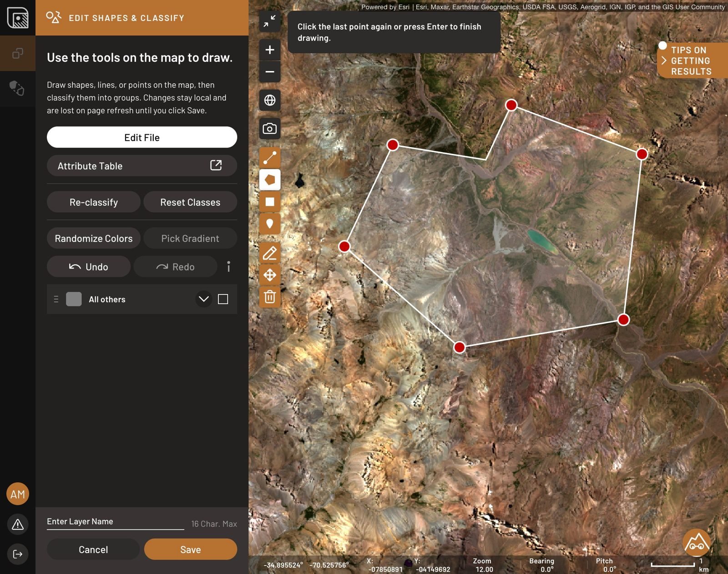Open the shapes classify sidebar tab
The width and height of the screenshot is (728, 574).
click(18, 88)
